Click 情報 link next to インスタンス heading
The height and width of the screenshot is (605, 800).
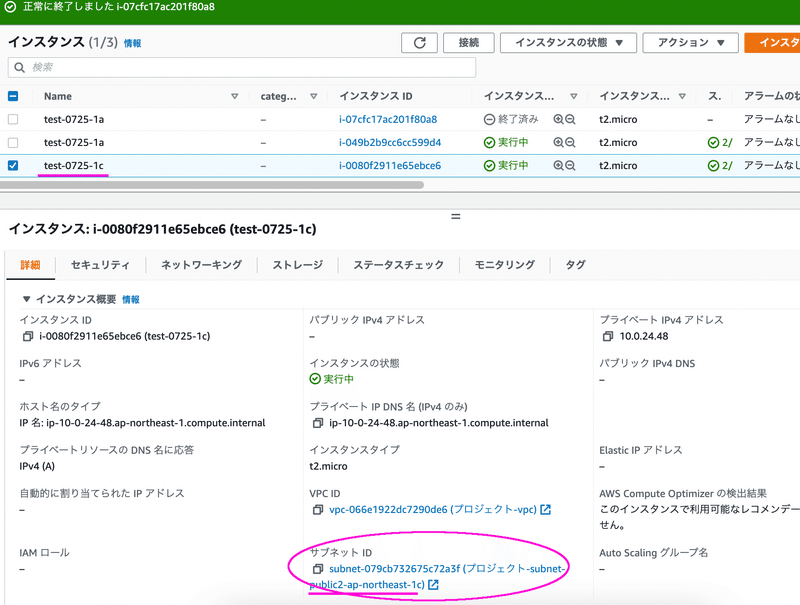(133, 43)
